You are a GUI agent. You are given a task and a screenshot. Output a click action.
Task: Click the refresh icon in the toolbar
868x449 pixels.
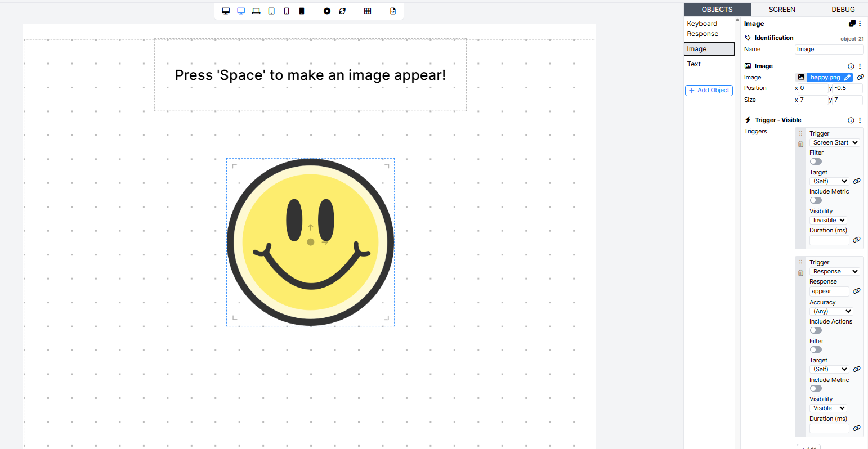[342, 11]
